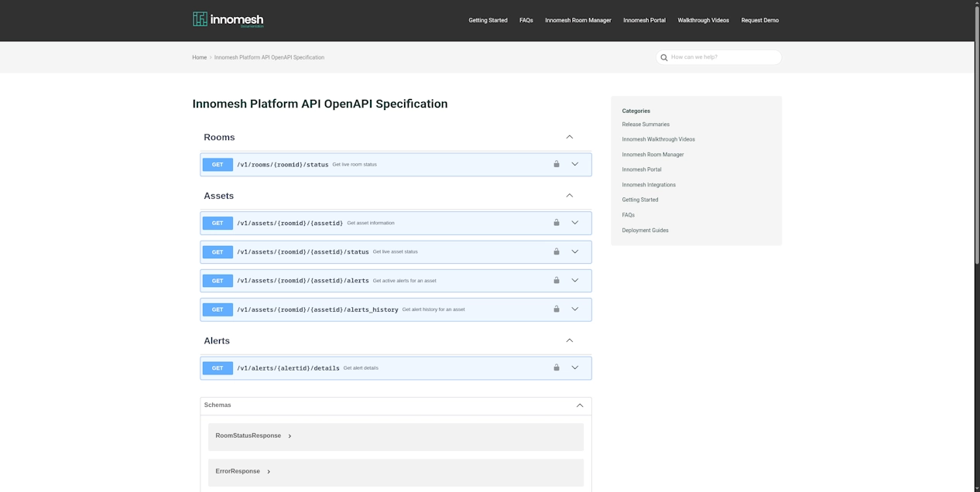Image resolution: width=980 pixels, height=492 pixels.
Task: Click lock icon for active alerts endpoint
Action: [x=556, y=280]
